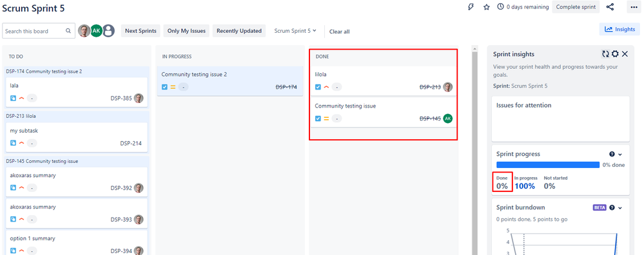Click assignee avatar on DSP-385 card
The width and height of the screenshot is (644, 255).
click(139, 99)
